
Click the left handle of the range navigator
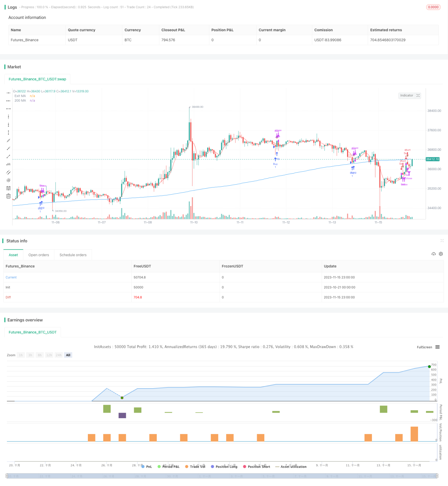pos(7,476)
